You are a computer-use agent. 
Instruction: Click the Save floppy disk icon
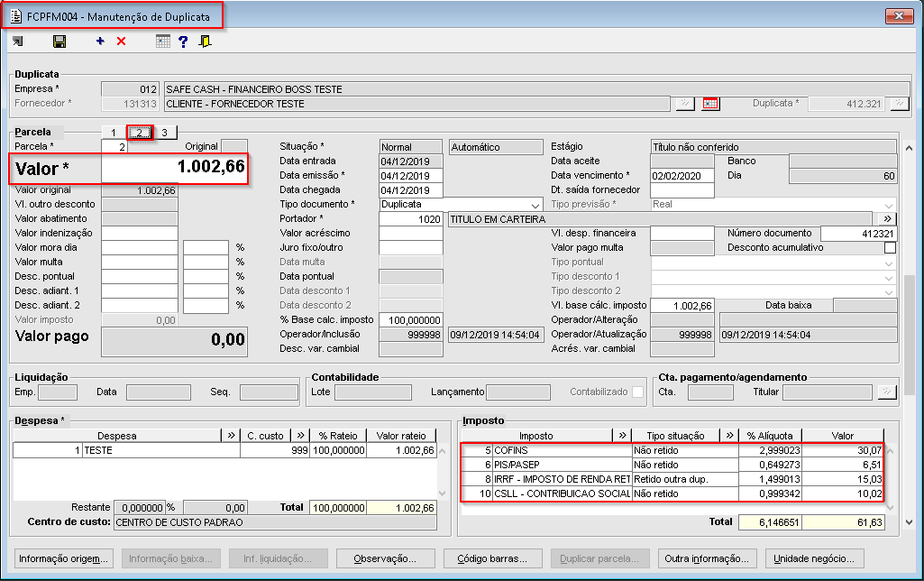59,41
